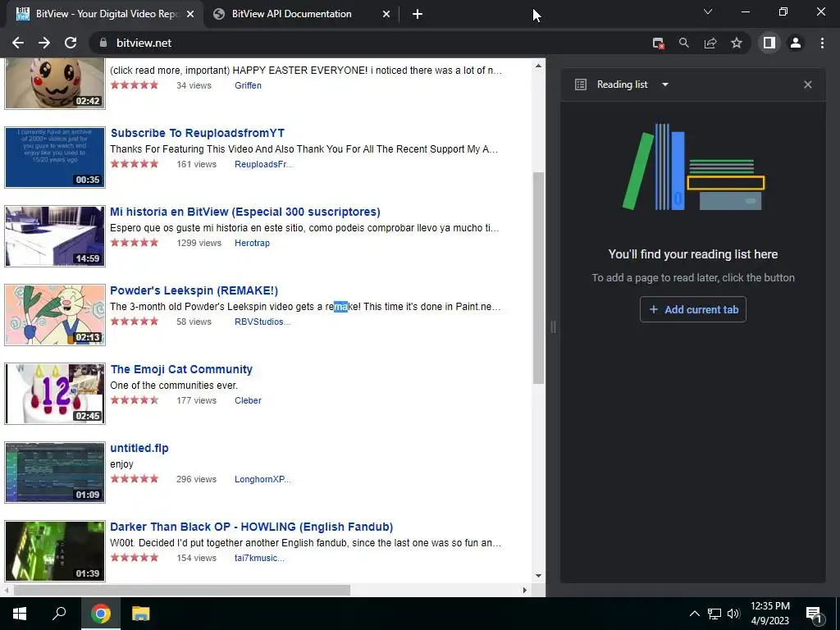The image size is (840, 630).
Task: Visit uploader ReuploadsFr... profile
Action: coord(263,164)
